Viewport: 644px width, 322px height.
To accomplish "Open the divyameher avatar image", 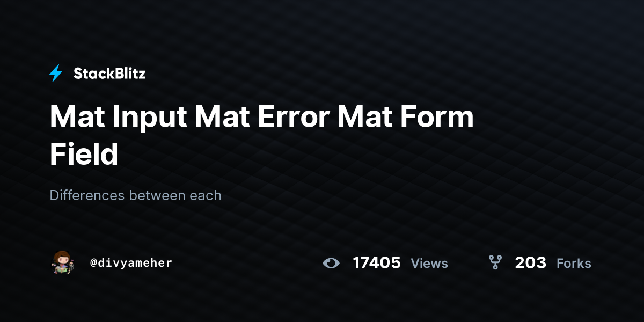I will pyautogui.click(x=62, y=262).
